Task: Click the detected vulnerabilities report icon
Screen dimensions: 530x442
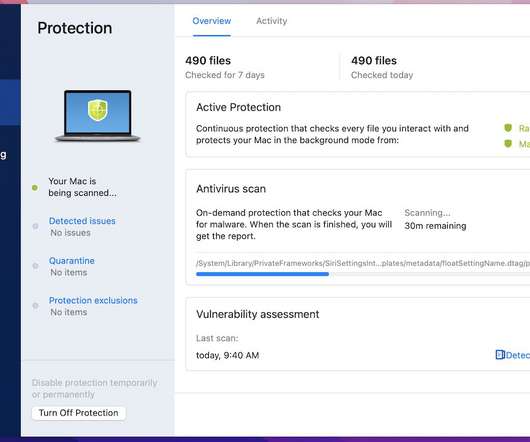Action: (500, 355)
